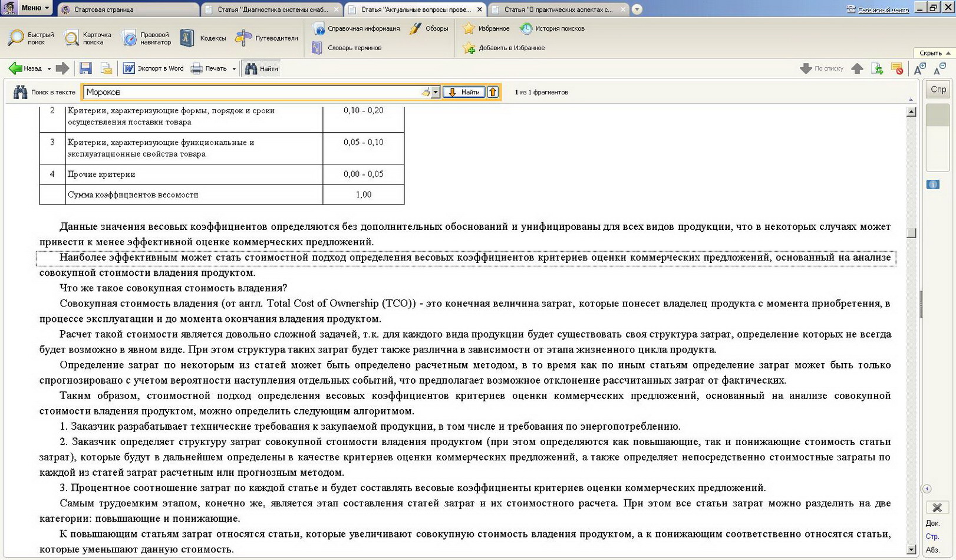This screenshot has height=560, width=956.
Task: Click the floppy disk save icon
Action: click(85, 68)
